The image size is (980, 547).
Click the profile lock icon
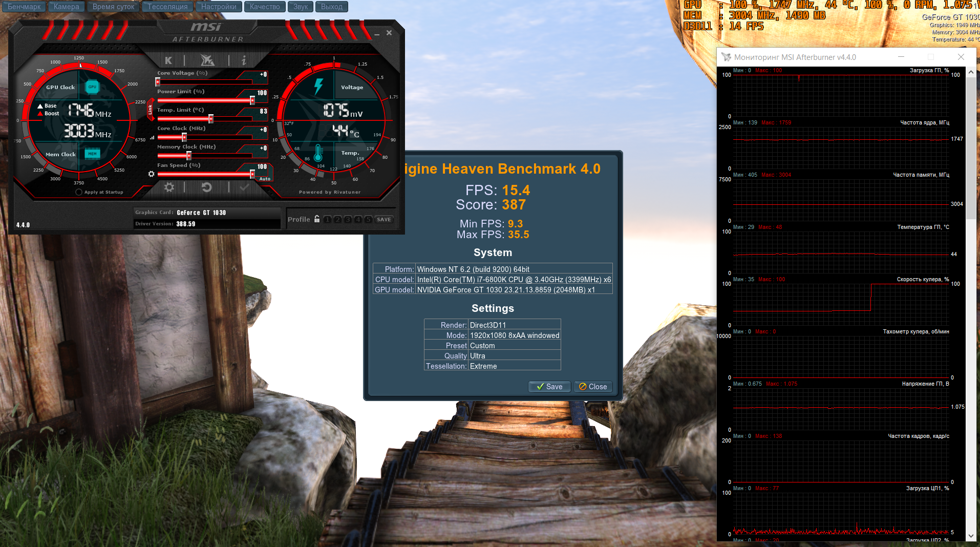point(317,219)
